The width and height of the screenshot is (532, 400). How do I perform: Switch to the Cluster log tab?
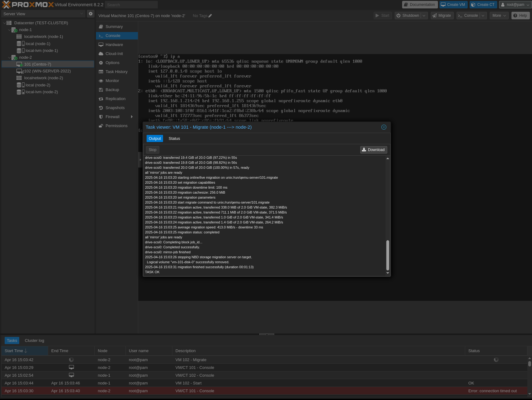click(34, 340)
